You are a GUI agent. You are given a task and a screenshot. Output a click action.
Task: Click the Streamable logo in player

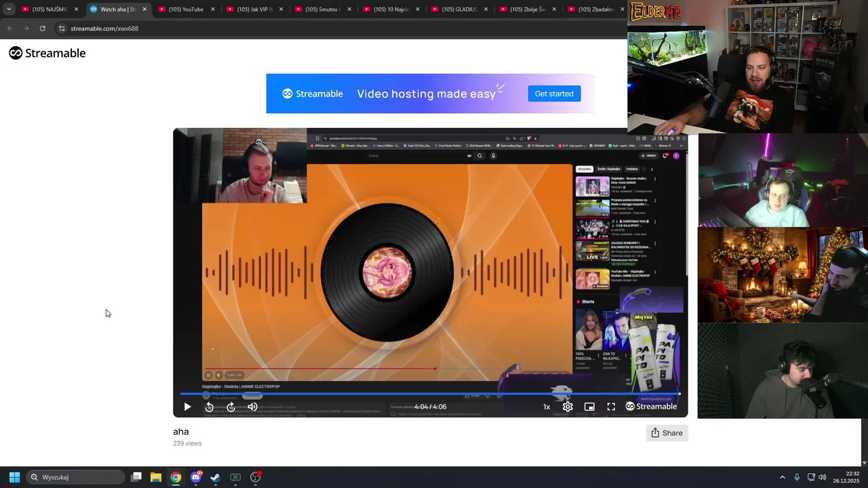pyautogui.click(x=651, y=407)
